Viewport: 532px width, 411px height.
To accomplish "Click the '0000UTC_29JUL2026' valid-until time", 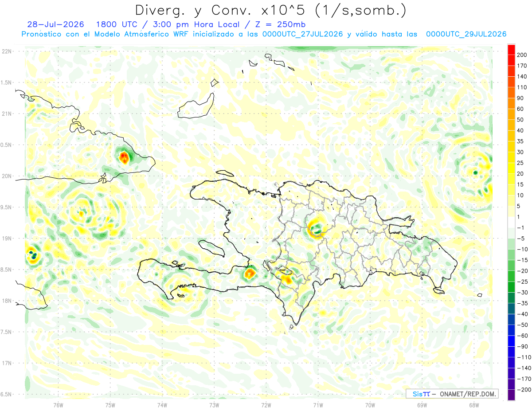I will 466,34.
